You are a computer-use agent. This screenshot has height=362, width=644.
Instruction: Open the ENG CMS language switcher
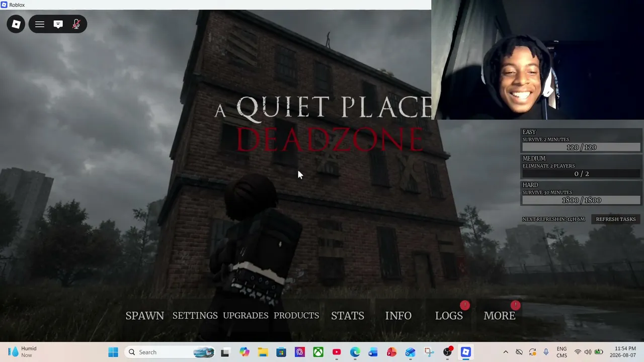[561, 352]
